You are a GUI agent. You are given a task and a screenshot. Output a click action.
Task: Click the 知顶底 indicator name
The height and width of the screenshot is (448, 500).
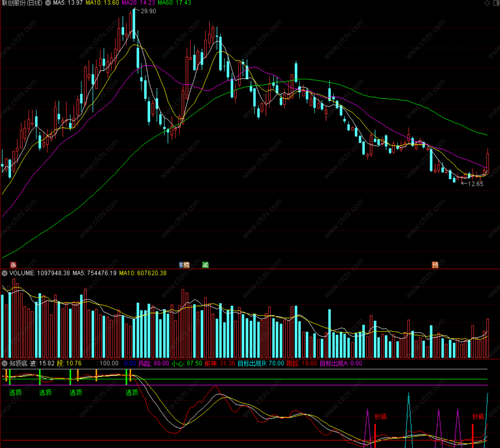point(18,363)
